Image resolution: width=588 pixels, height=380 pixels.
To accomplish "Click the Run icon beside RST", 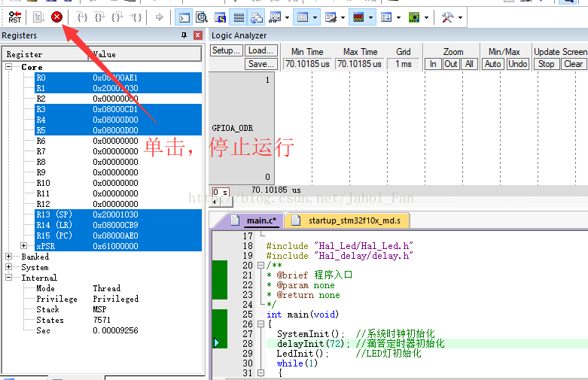I will pyautogui.click(x=38, y=17).
